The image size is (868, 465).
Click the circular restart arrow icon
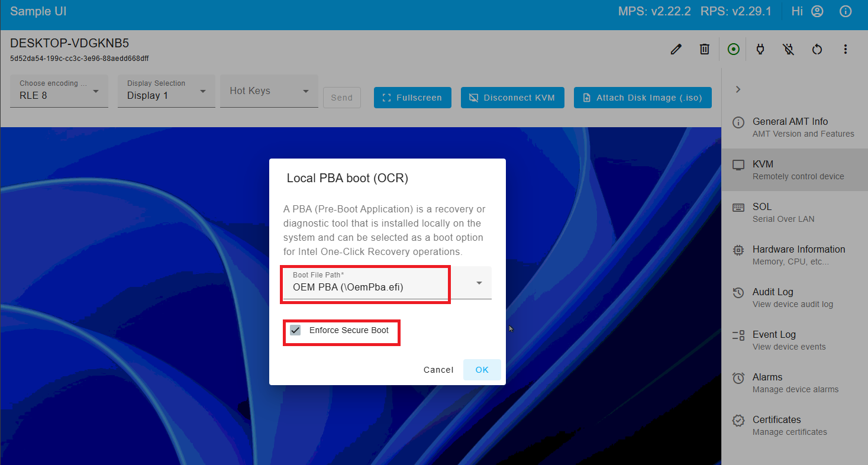pyautogui.click(x=817, y=49)
